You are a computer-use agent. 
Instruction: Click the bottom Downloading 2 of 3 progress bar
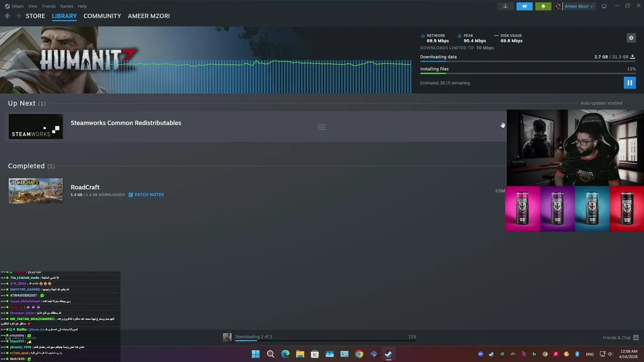tap(326, 341)
